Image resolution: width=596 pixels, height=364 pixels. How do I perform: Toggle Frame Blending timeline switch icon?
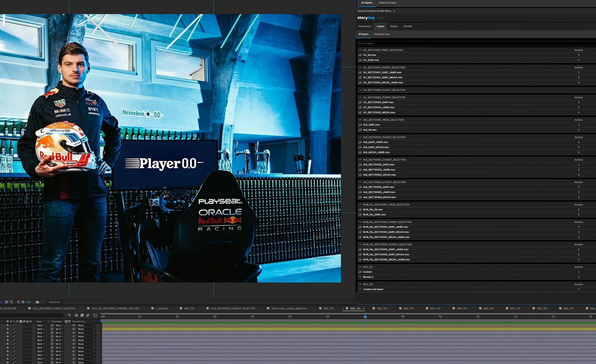click(82, 315)
